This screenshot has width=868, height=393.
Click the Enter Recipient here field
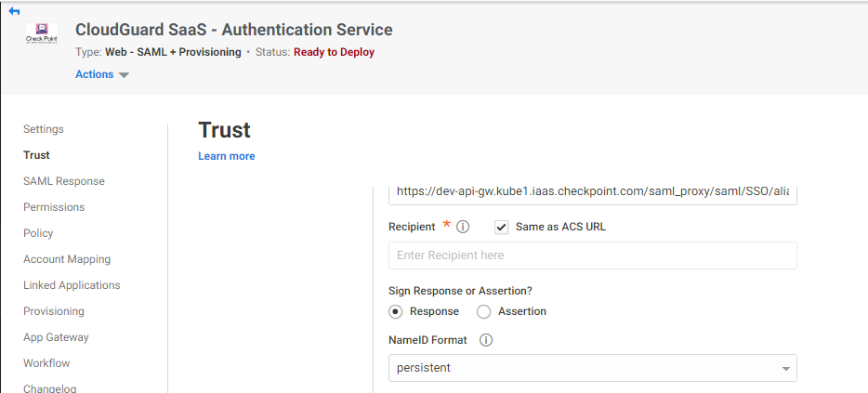(x=592, y=255)
